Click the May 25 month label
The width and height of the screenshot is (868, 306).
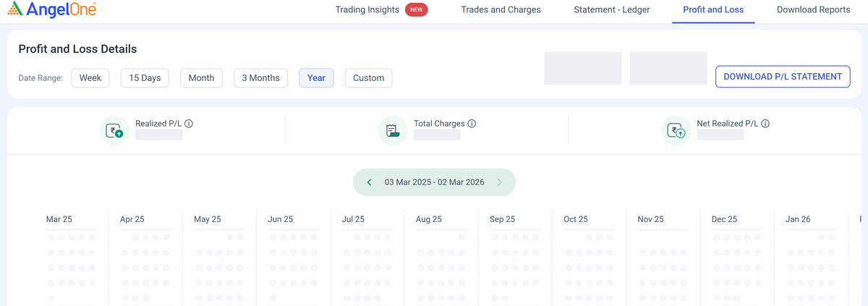(x=208, y=219)
